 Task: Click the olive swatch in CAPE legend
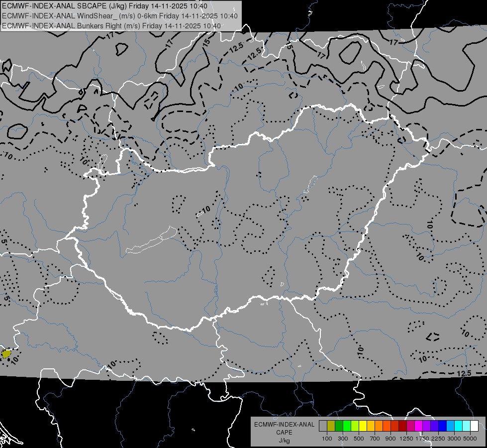(x=331, y=426)
